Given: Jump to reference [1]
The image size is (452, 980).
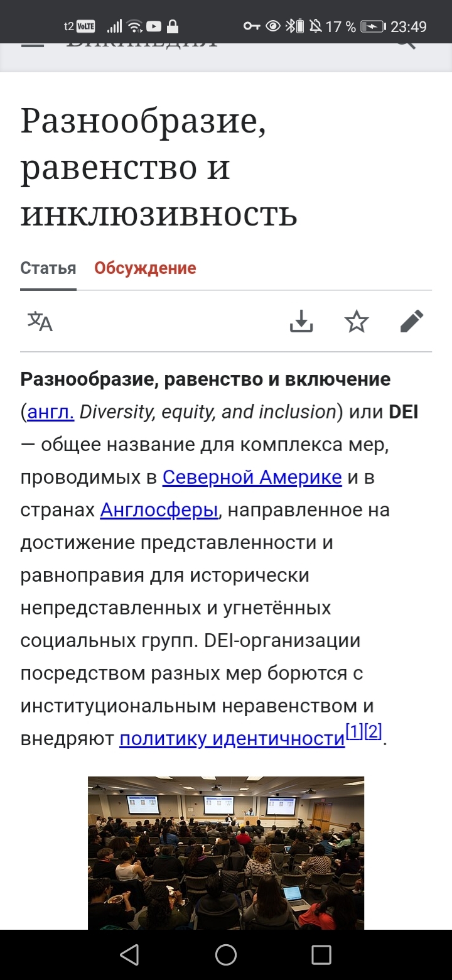Looking at the screenshot, I should (355, 732).
